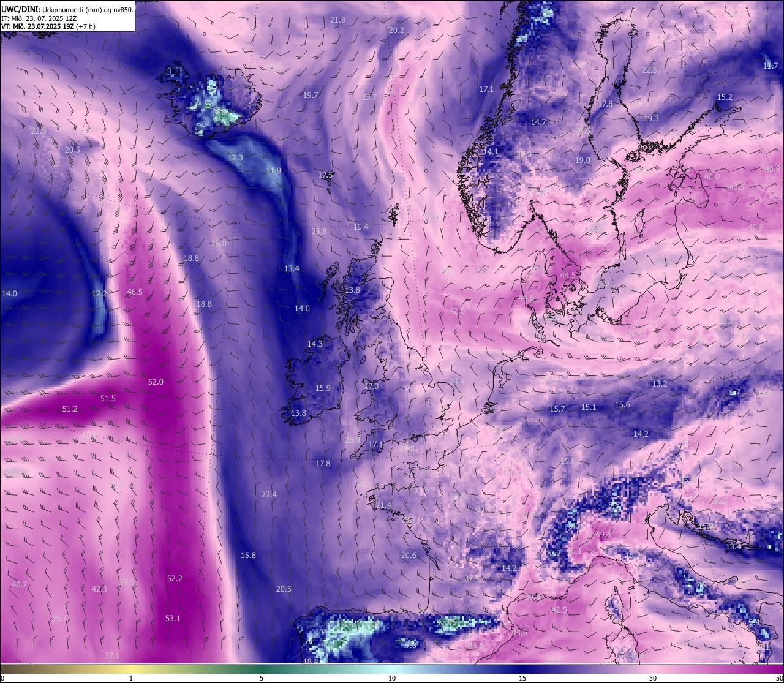The image size is (784, 683).
Task: Click the 42.3 value on the map
Action: pos(99,589)
